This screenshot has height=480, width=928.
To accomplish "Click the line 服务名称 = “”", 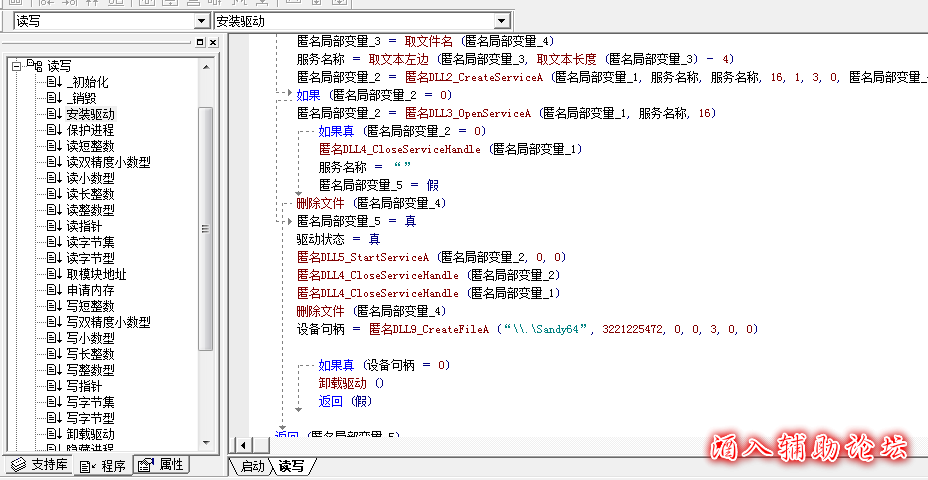I will pyautogui.click(x=365, y=167).
